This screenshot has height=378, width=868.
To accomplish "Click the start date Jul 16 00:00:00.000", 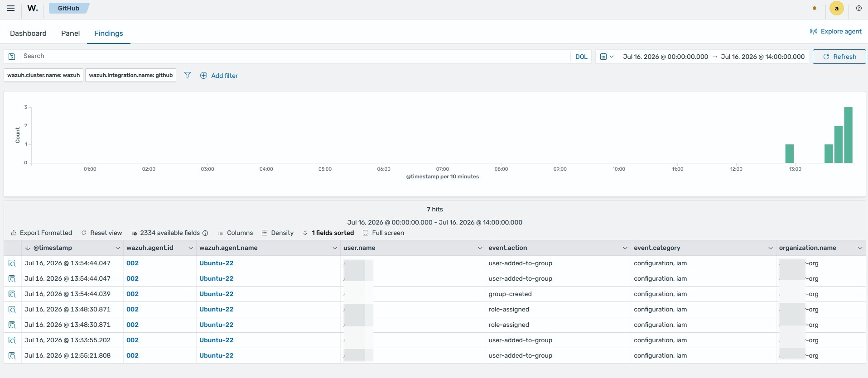I will tap(665, 57).
